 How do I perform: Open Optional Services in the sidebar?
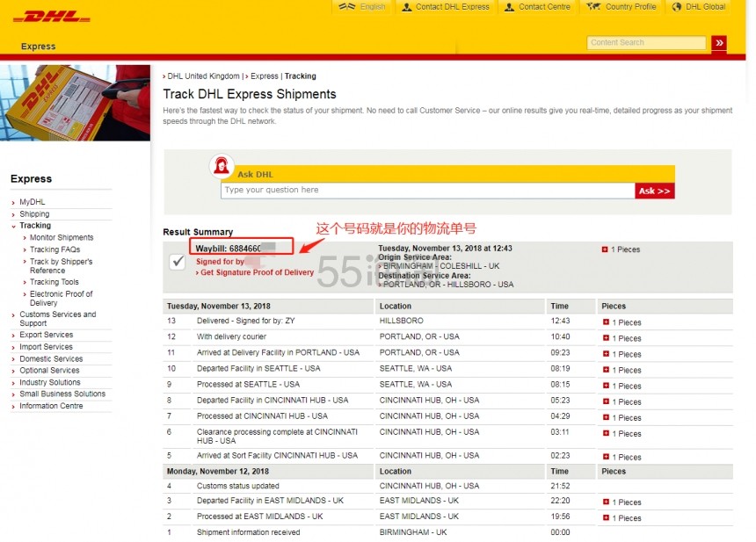(x=49, y=371)
